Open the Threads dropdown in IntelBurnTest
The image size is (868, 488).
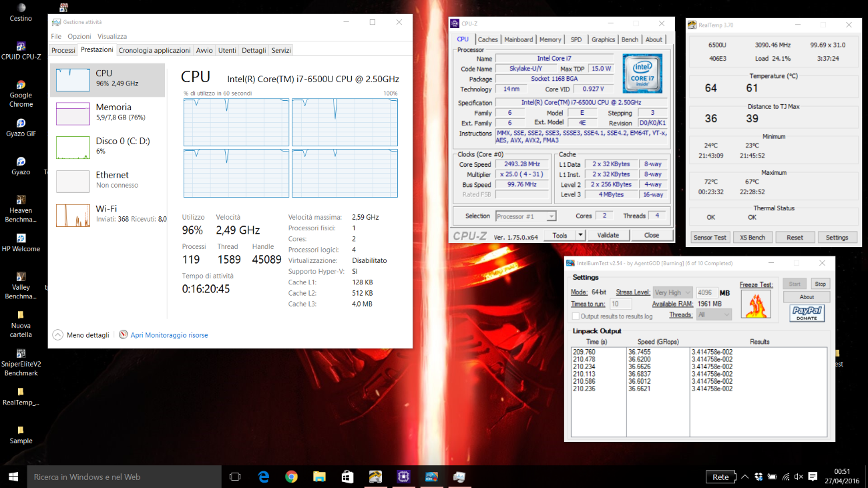[713, 314]
